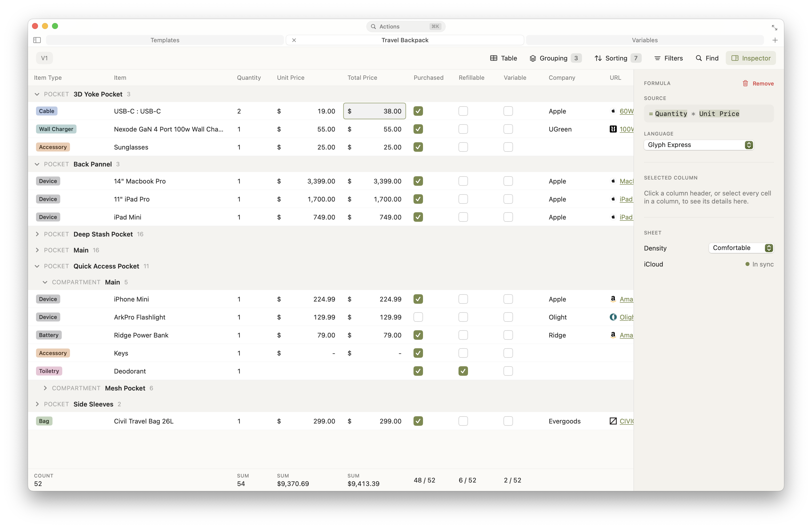Click the Apple favicon in iPad Mini row
This screenshot has height=528, width=812.
click(613, 217)
